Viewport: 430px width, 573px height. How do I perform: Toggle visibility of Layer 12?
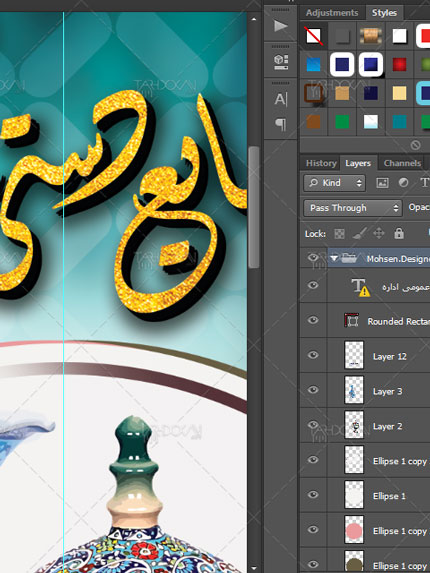click(313, 355)
